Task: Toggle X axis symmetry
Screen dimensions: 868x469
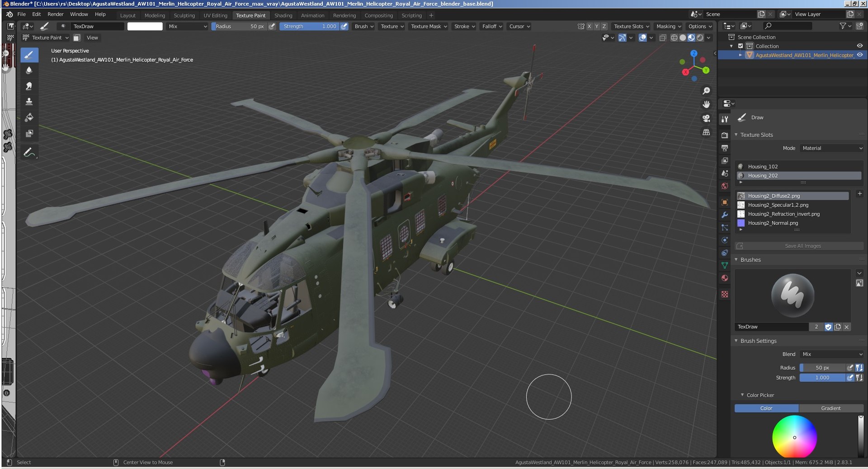Action: [x=589, y=26]
